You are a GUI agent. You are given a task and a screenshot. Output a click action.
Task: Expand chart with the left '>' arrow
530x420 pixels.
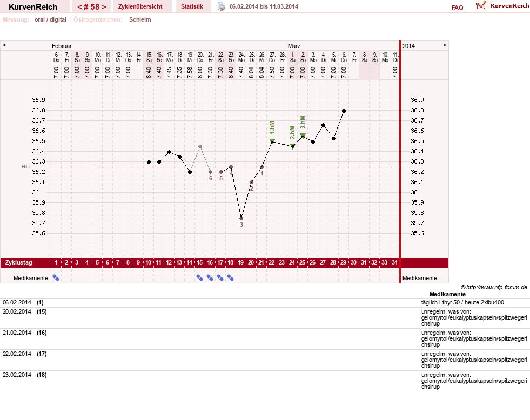pyautogui.click(x=4, y=45)
